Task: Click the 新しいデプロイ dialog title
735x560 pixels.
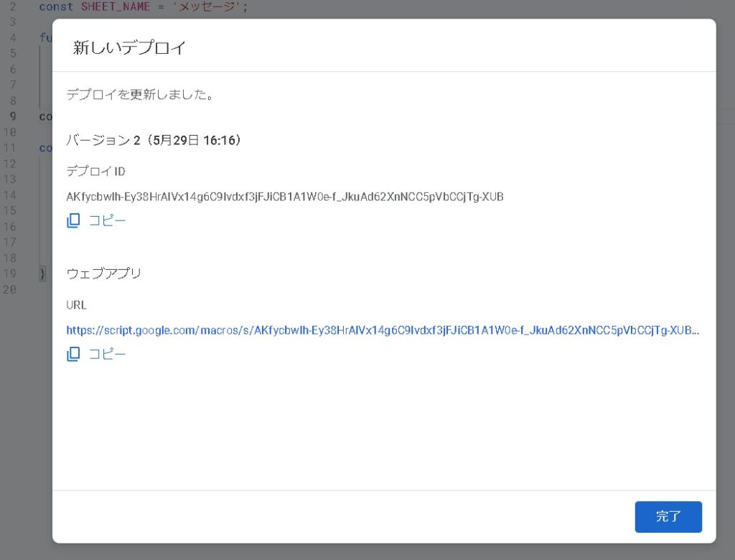Action: pos(129,48)
